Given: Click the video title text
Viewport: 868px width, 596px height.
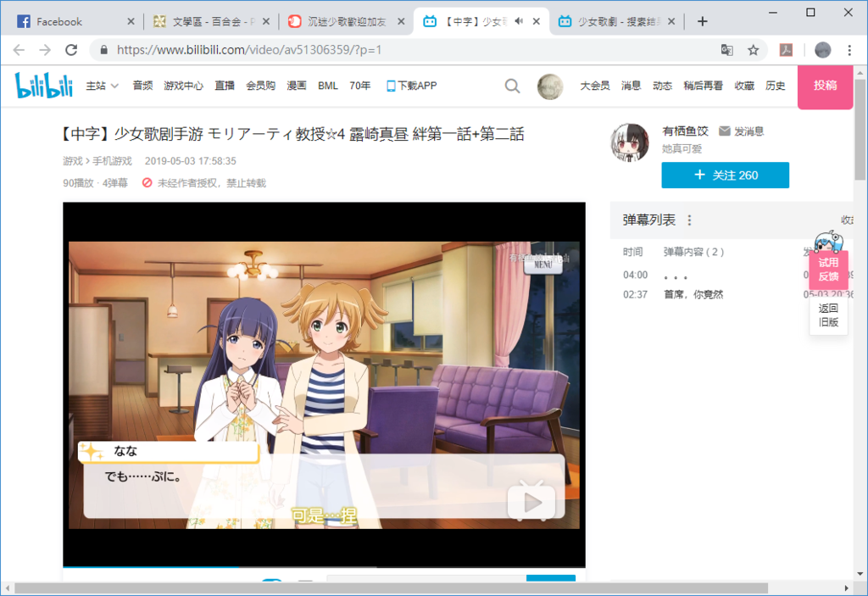Looking at the screenshot, I should pos(292,134).
